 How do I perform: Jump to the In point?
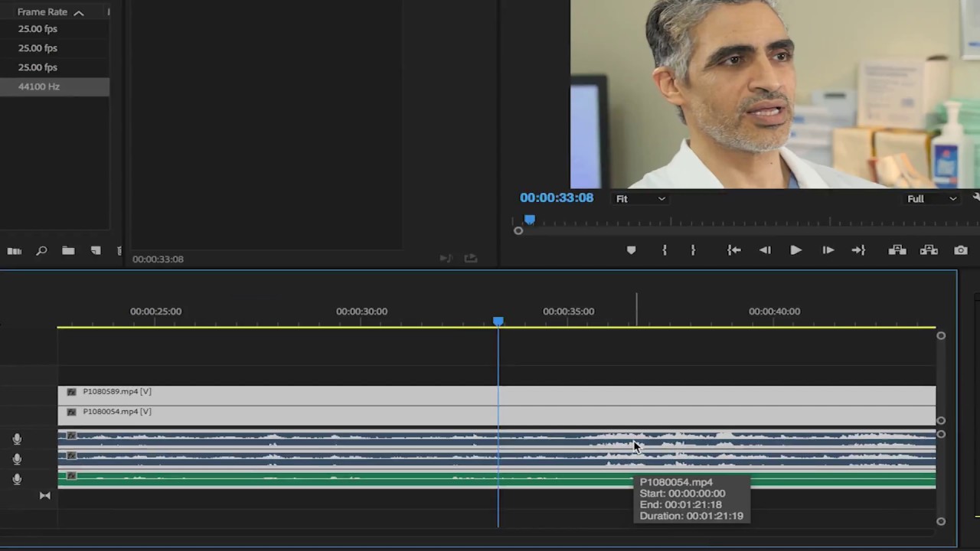pos(733,250)
